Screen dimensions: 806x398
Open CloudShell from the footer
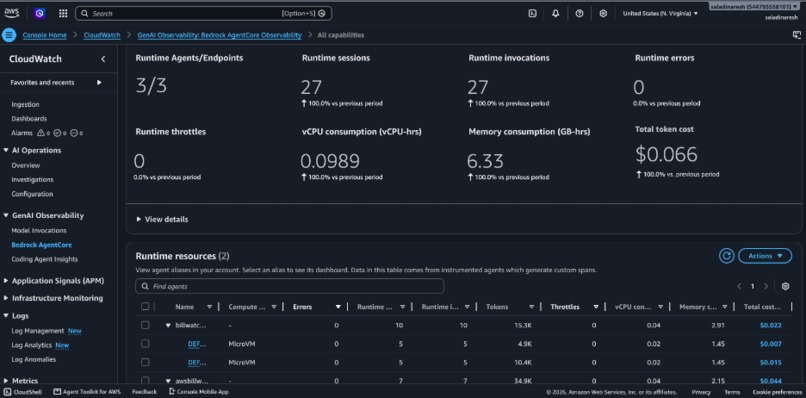tap(23, 392)
